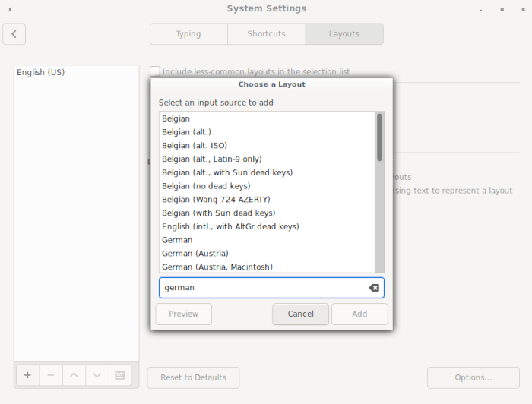The height and width of the screenshot is (404, 532).
Task: Open the Options... button
Action: point(473,377)
